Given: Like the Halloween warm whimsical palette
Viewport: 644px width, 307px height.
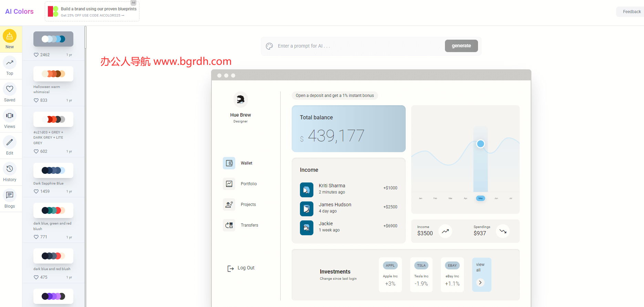Looking at the screenshot, I should point(36,100).
